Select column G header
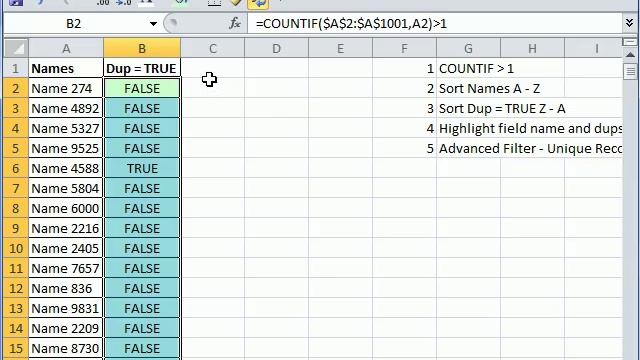 pyautogui.click(x=468, y=49)
